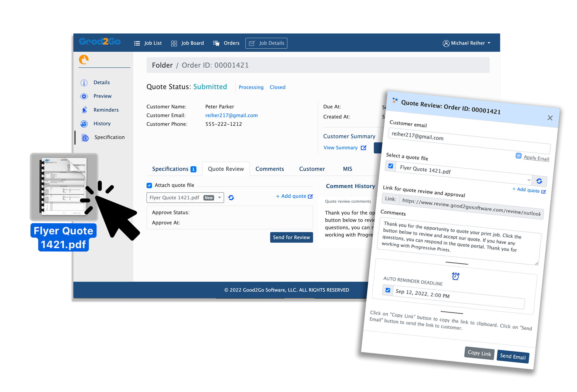
Task: Toggle the AUTO REMINDER DEADLINE checkbox
Action: pyautogui.click(x=387, y=290)
